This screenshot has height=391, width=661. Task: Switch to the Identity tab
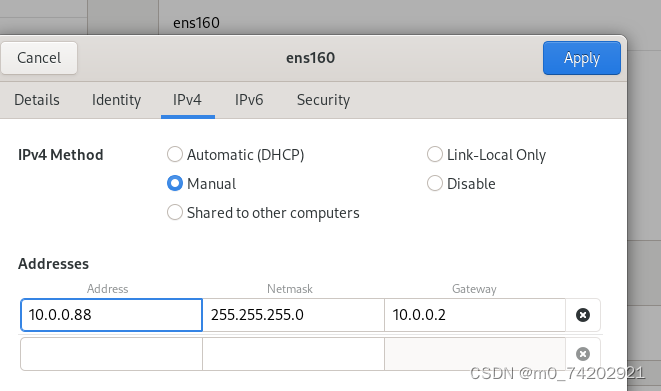(x=116, y=100)
